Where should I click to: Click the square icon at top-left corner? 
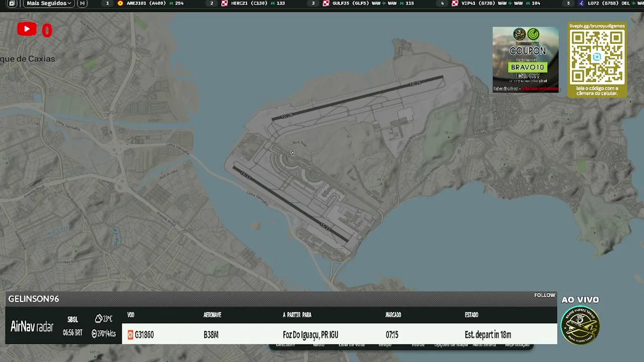tap(12, 4)
